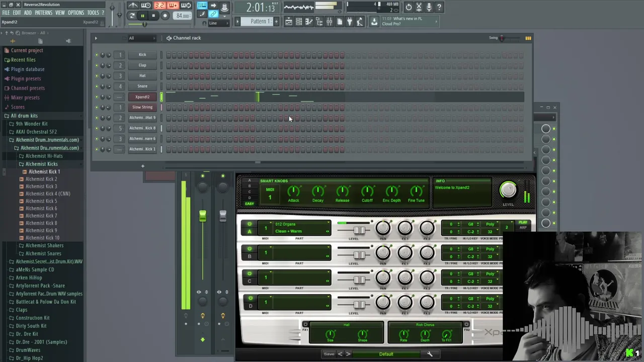
Task: Click the tempo field showing 84.000
Action: tap(183, 16)
